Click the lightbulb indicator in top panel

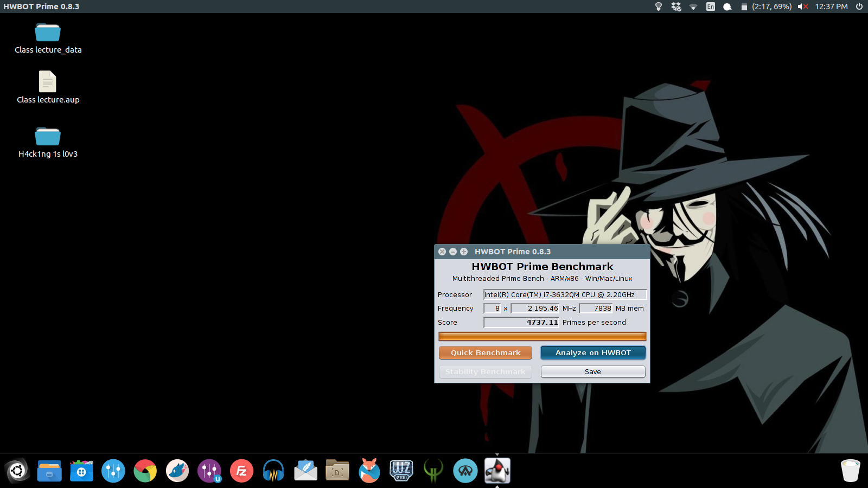coord(659,7)
